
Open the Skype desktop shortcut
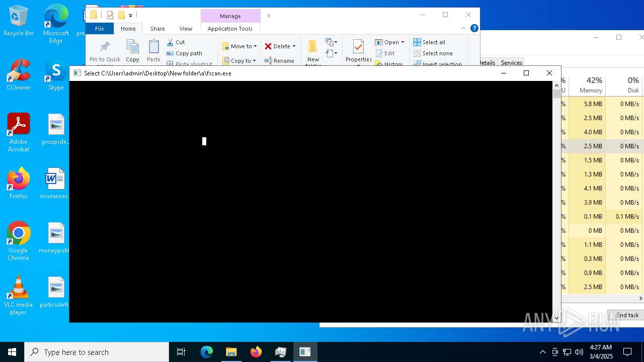coord(56,74)
